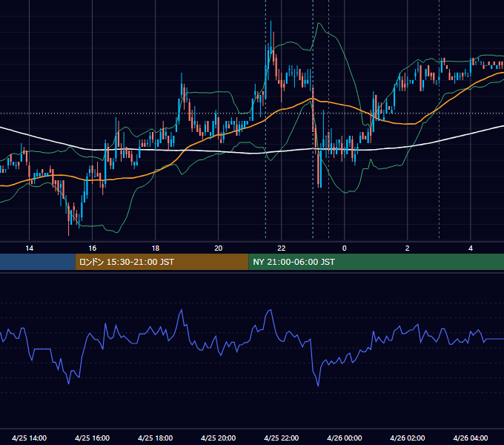Viewport: 504px width, 445px height.
Task: Click the 20 hour label on price chart axis
Action: click(x=218, y=248)
